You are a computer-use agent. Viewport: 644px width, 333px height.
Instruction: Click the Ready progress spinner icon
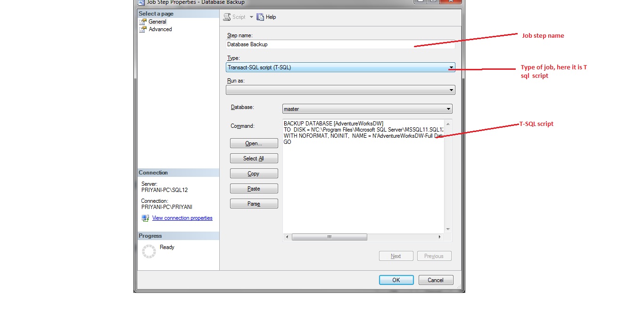[x=149, y=250]
